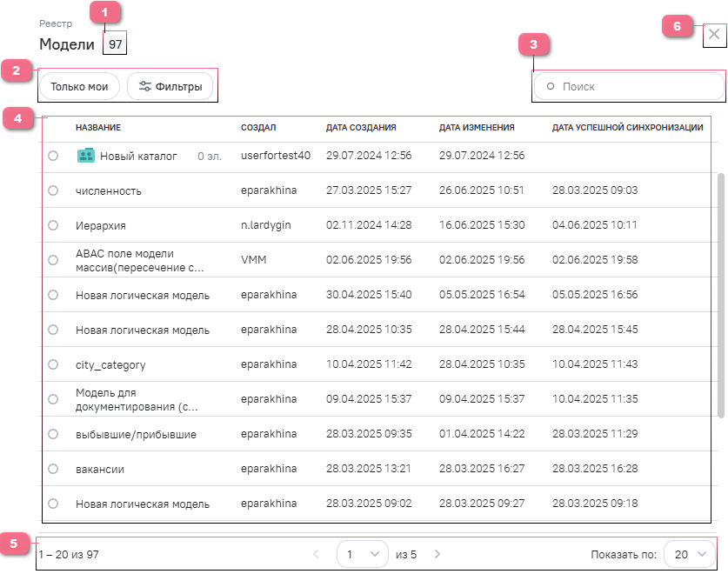The width and height of the screenshot is (728, 574).
Task: Choose the вакансии model radio button
Action: [53, 469]
